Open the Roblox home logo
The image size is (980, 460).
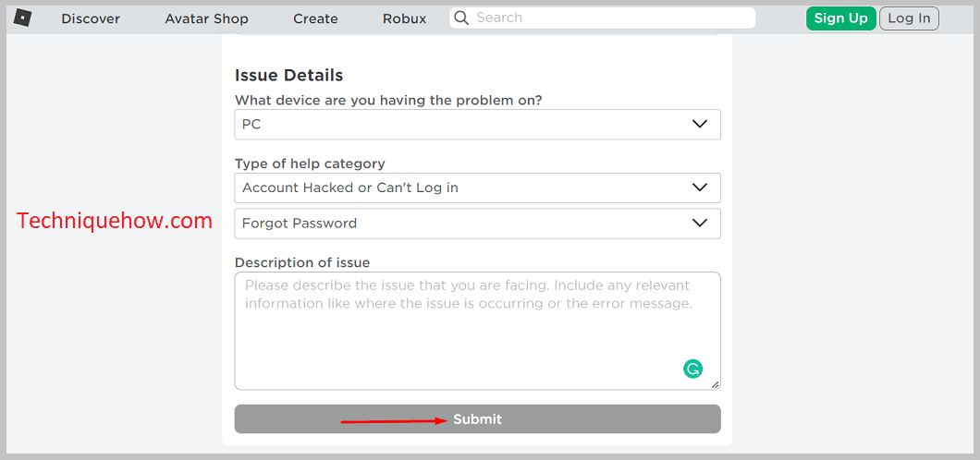[23, 18]
